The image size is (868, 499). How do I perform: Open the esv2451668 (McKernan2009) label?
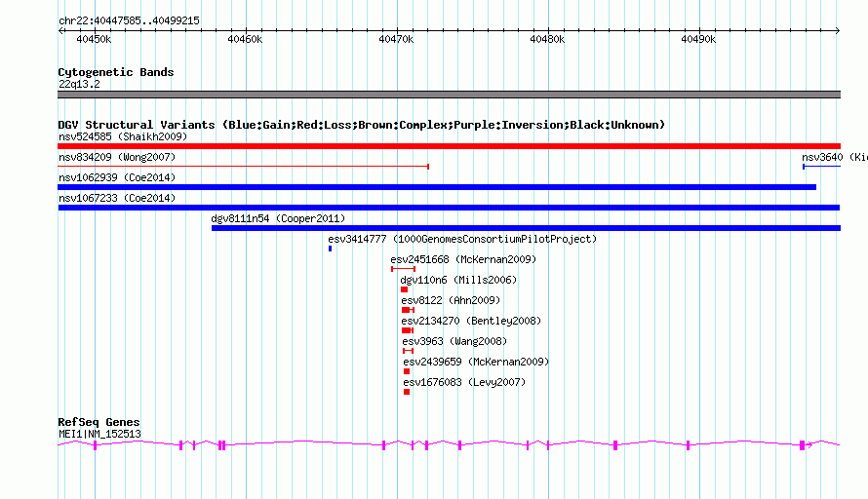pyautogui.click(x=463, y=259)
